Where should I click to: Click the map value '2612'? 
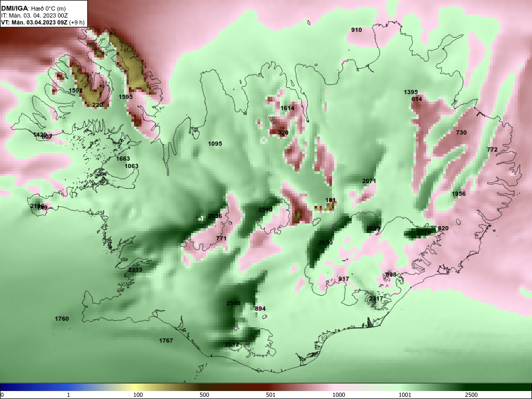(232, 345)
